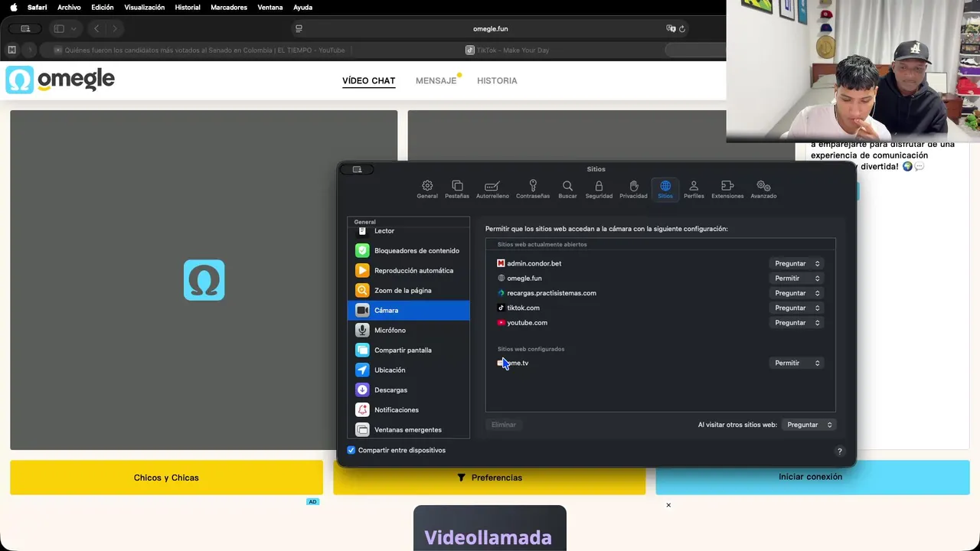
Task: Select Compartir pantalla sidebar icon
Action: pyautogui.click(x=362, y=350)
